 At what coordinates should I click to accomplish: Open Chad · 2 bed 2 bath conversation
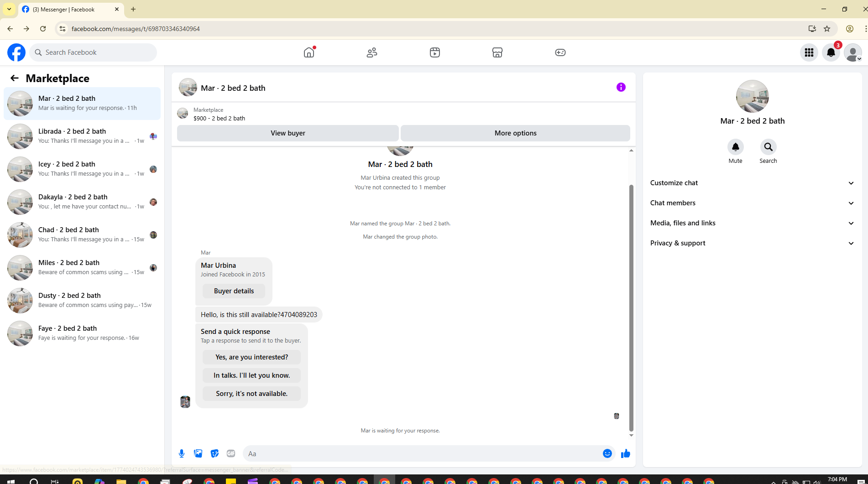tap(82, 235)
